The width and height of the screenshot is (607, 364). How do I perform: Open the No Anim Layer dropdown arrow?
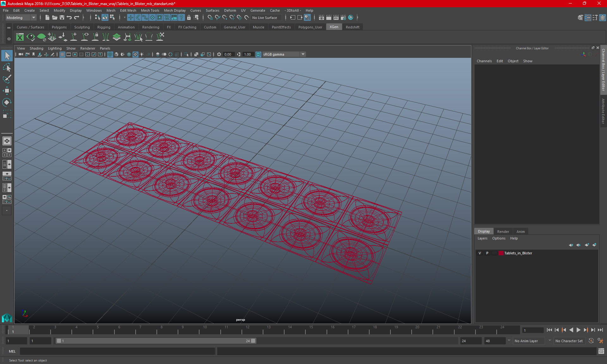(509, 341)
